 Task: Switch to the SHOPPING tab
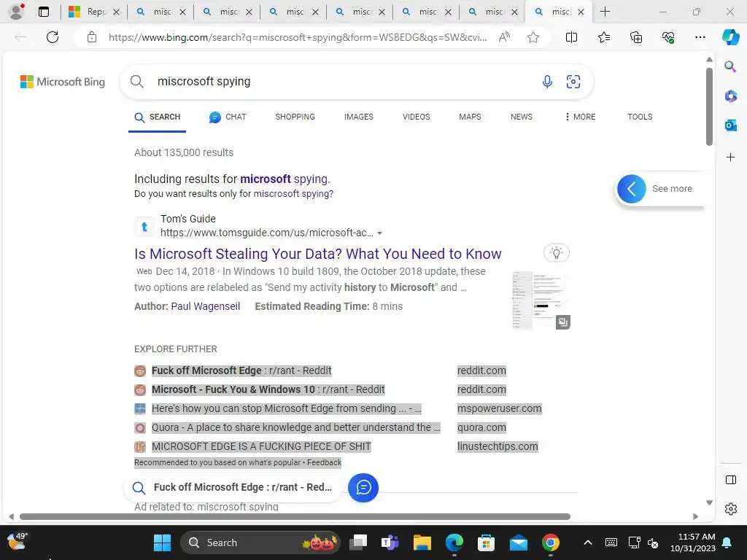[295, 117]
